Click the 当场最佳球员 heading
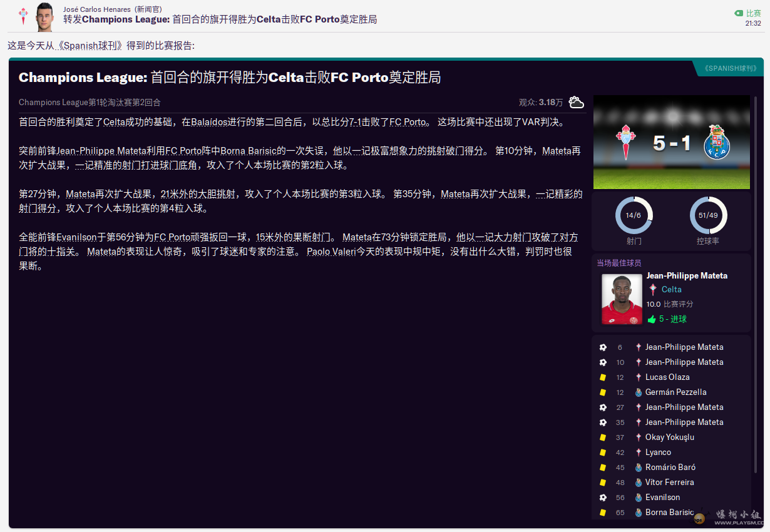The image size is (770, 532). (619, 263)
